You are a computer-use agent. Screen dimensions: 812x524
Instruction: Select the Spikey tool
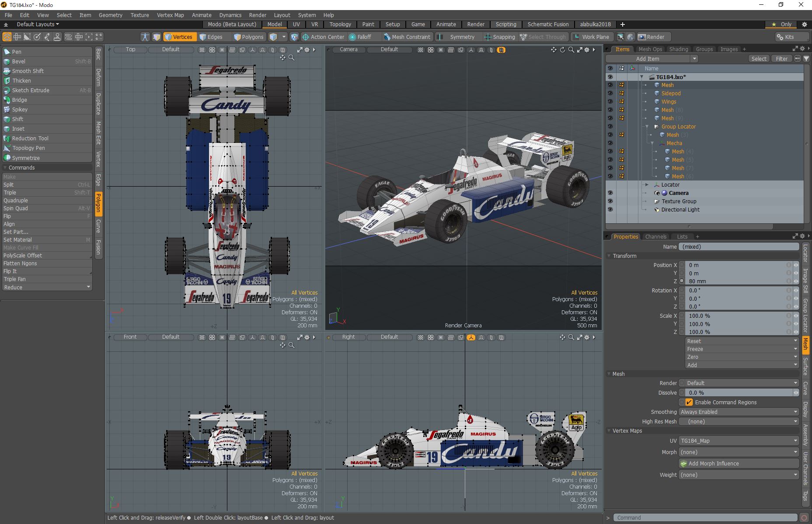[x=47, y=109]
